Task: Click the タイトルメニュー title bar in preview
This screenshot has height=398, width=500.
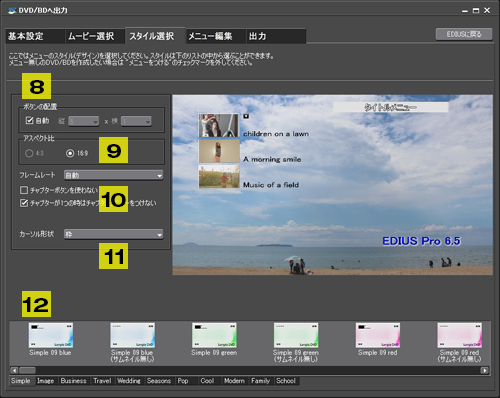Action: (x=390, y=107)
